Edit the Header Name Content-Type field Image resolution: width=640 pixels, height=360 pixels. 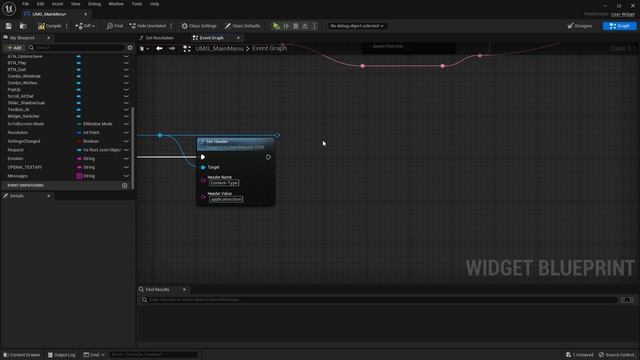pyautogui.click(x=224, y=183)
